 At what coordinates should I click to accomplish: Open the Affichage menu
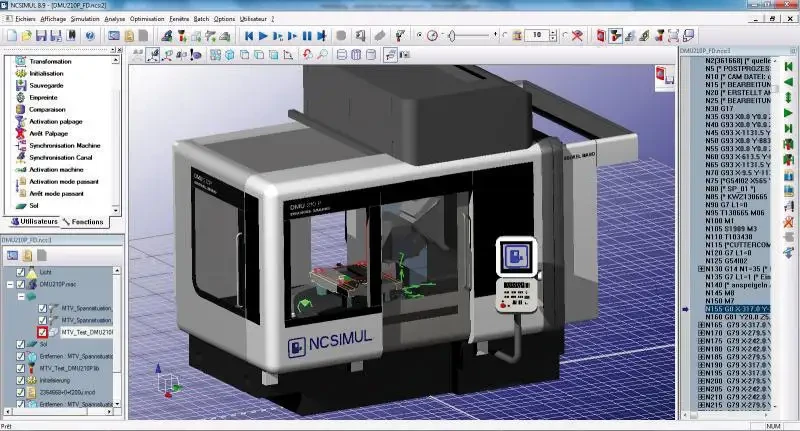53,19
